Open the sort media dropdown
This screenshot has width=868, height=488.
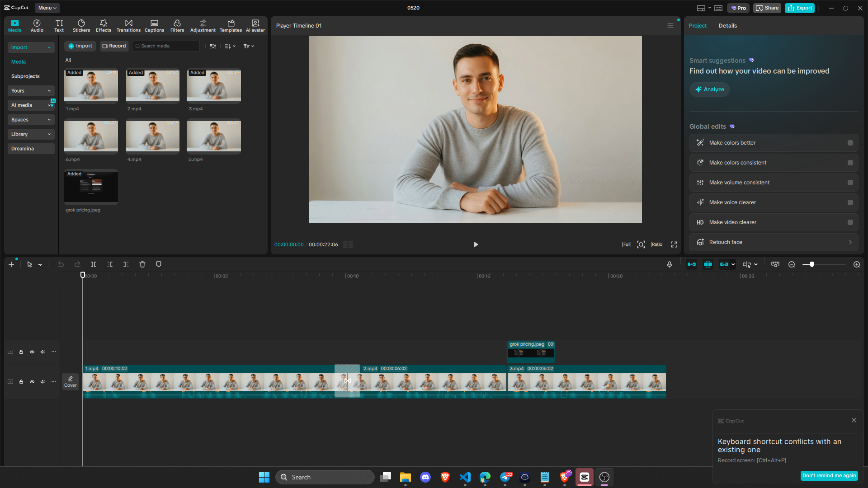[230, 46]
